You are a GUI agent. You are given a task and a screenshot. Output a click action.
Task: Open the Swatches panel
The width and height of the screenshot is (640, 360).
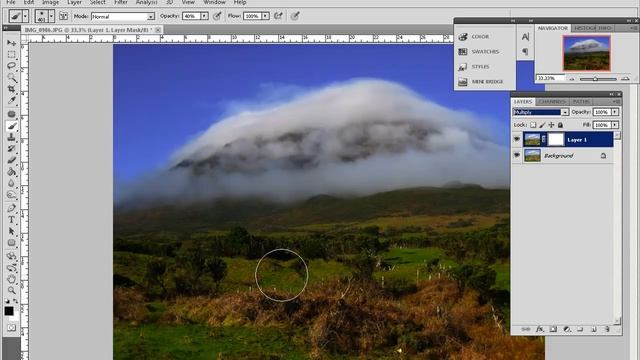[x=484, y=52]
